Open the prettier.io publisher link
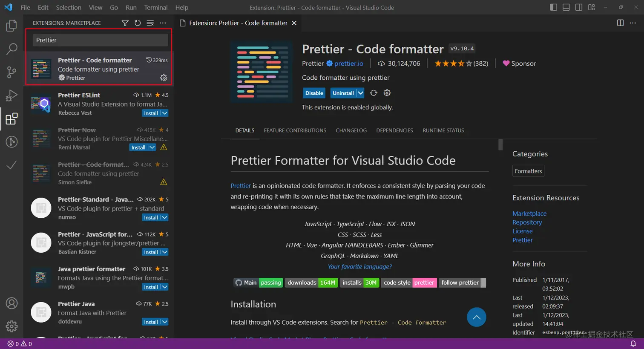 coord(349,63)
